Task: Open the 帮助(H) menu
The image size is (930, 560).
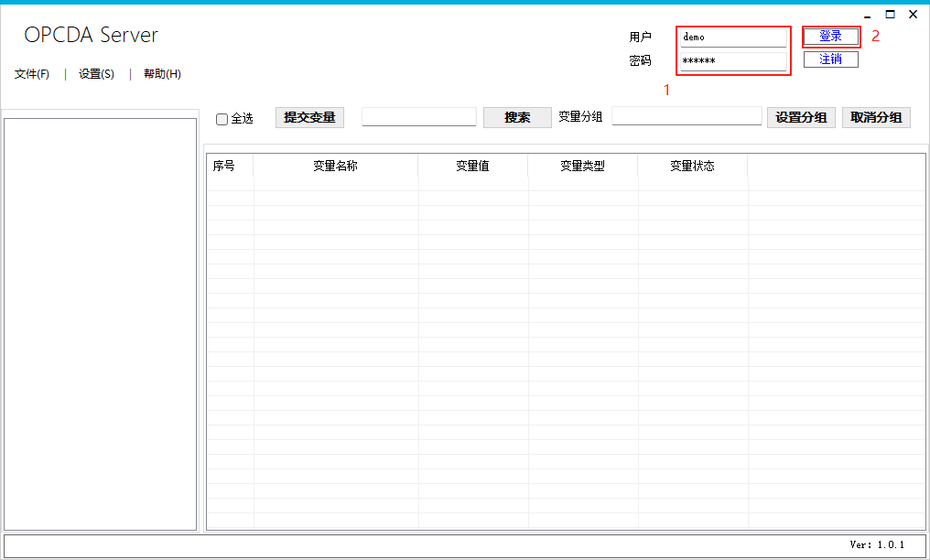Action: 162,74
